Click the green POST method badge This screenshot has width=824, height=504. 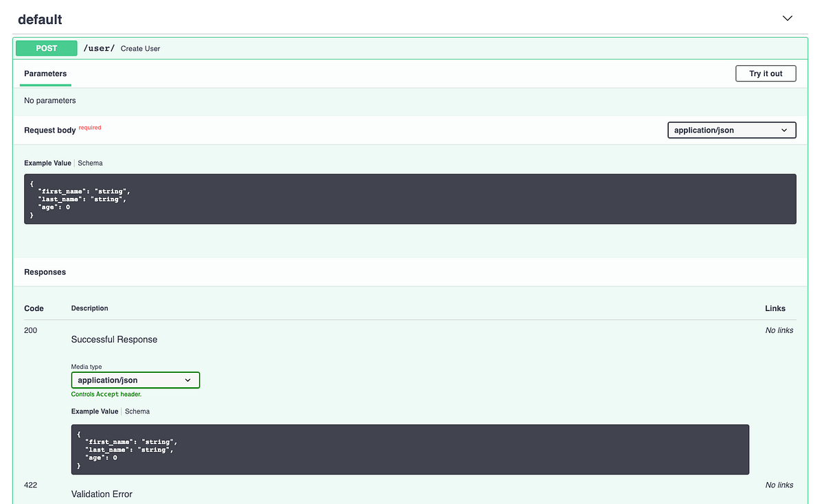46,47
